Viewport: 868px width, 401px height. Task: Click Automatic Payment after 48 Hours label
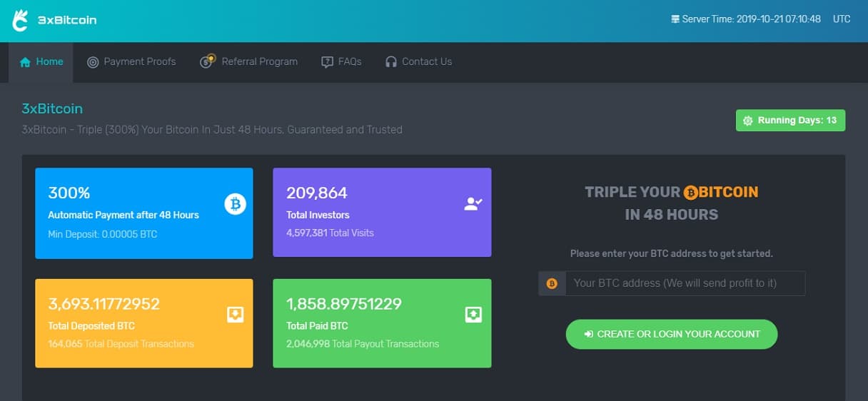coord(123,215)
